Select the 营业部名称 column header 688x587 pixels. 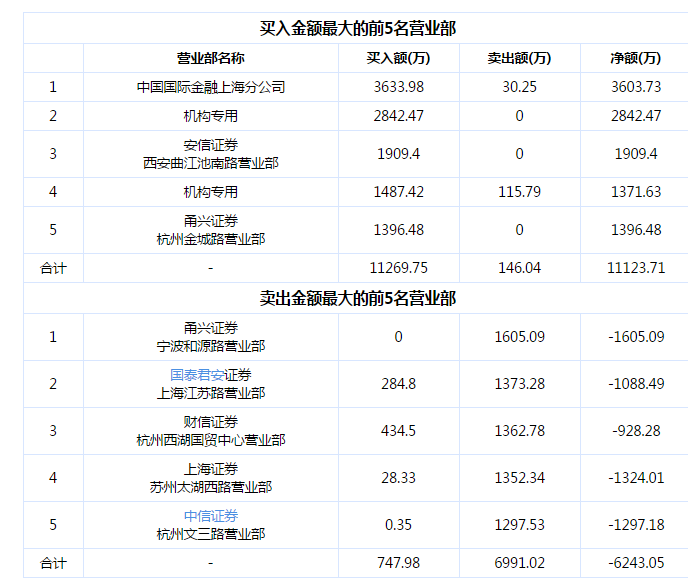point(211,58)
